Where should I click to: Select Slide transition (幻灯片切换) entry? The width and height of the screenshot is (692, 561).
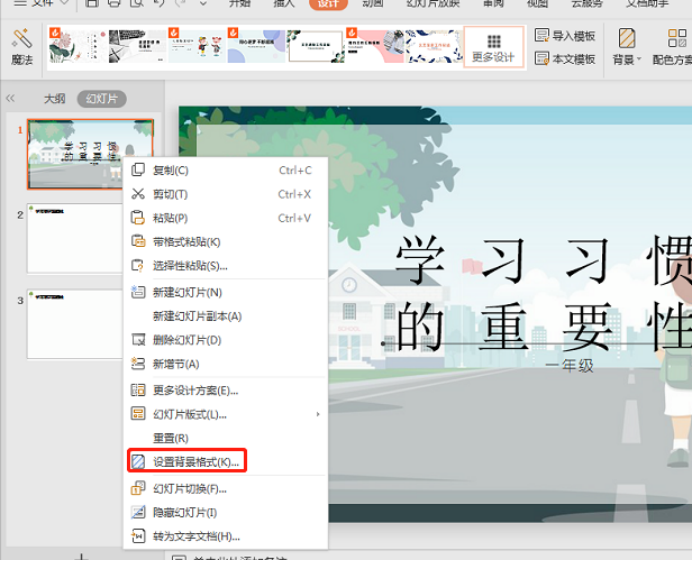226,489
